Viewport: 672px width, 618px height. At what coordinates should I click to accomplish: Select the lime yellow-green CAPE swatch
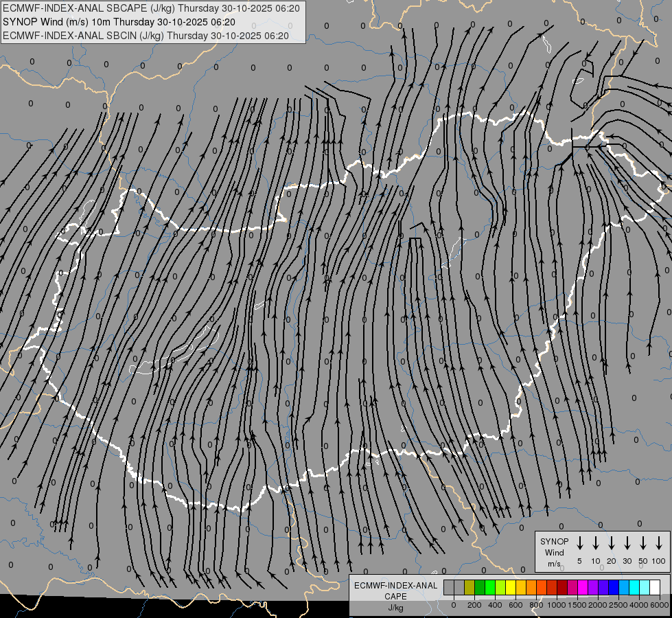500,587
